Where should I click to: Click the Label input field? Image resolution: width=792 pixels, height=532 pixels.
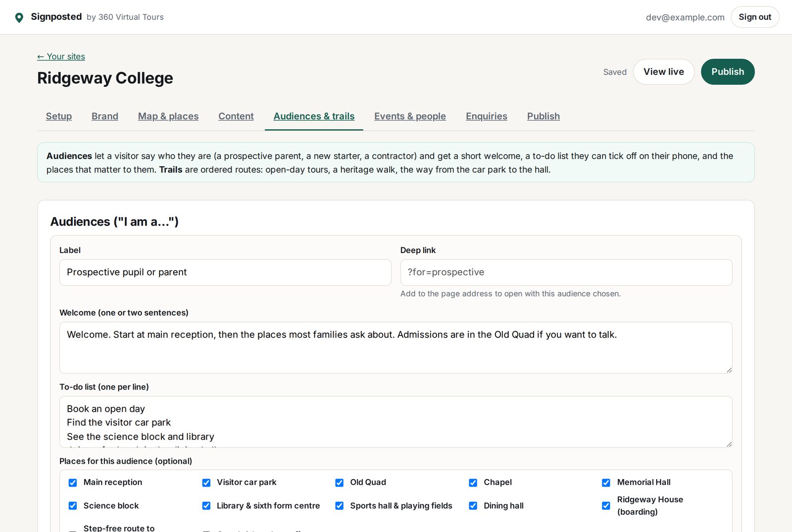pos(225,272)
